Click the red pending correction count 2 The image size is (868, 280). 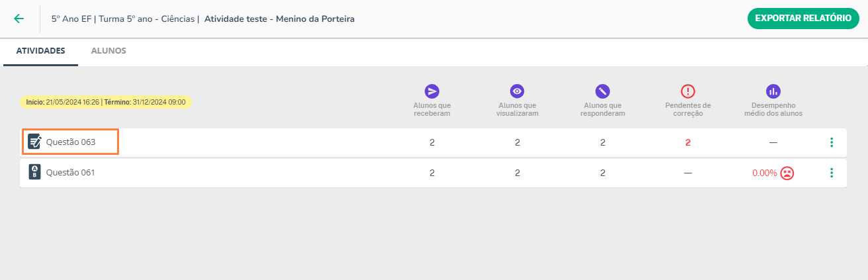coord(688,142)
